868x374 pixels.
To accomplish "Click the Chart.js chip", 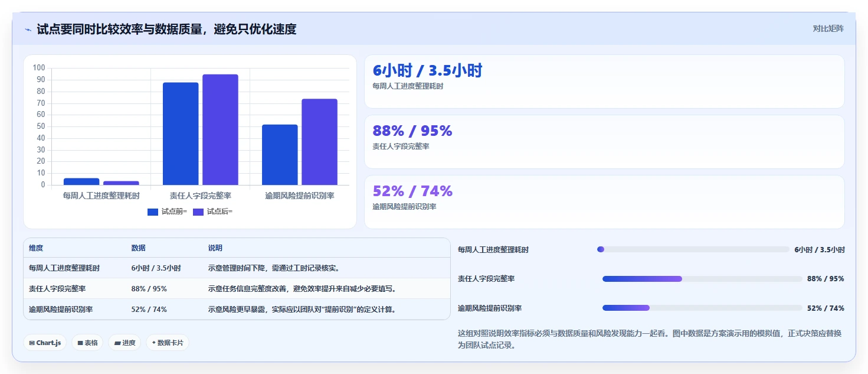I will click(45, 343).
